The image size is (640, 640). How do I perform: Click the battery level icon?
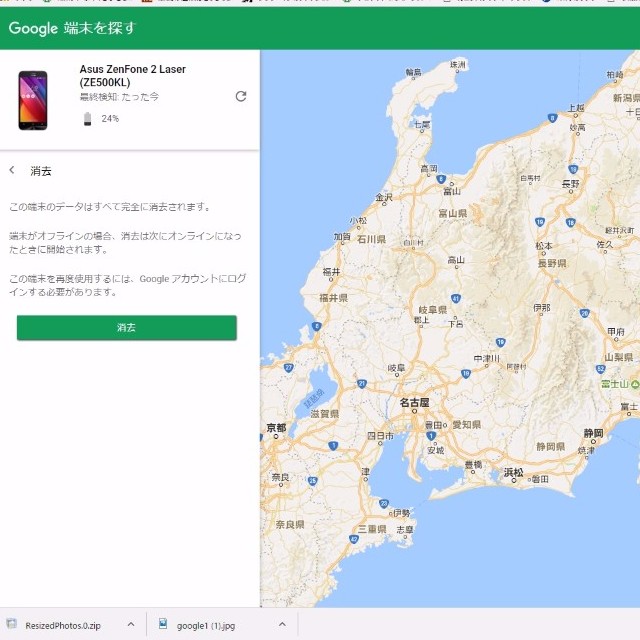(x=87, y=119)
